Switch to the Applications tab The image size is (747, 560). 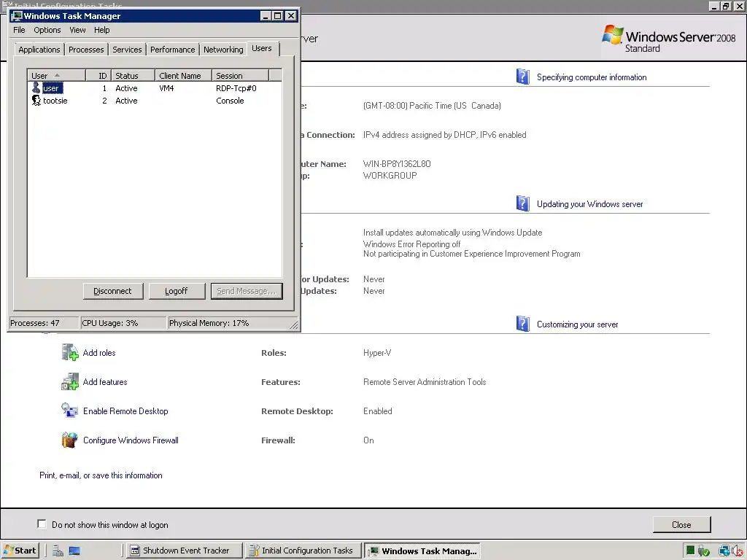click(39, 50)
